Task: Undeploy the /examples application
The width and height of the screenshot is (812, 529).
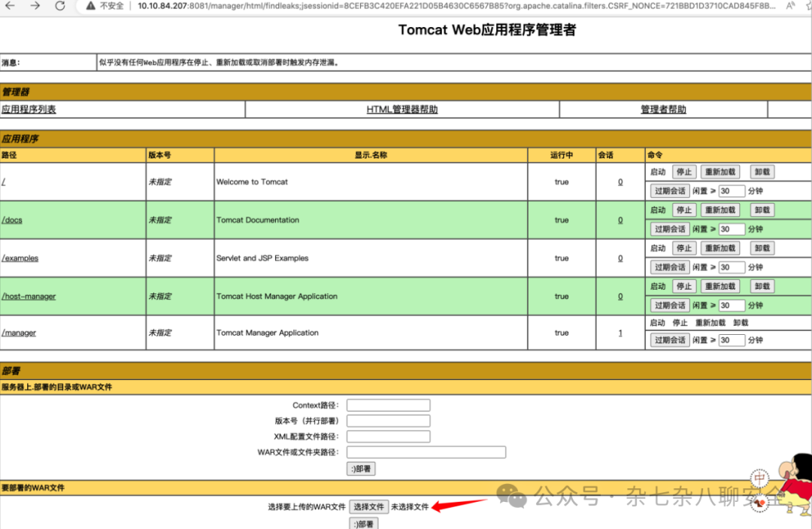Action: tap(762, 248)
